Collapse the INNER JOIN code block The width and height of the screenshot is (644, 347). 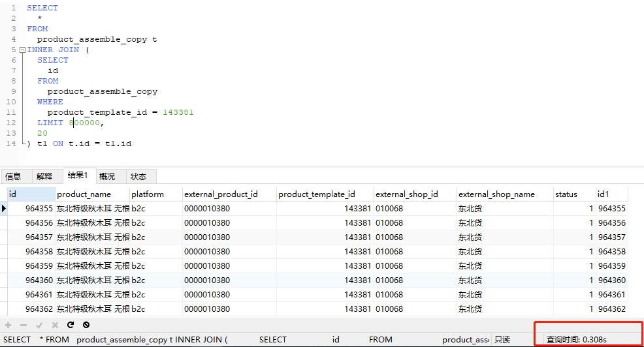click(x=22, y=50)
